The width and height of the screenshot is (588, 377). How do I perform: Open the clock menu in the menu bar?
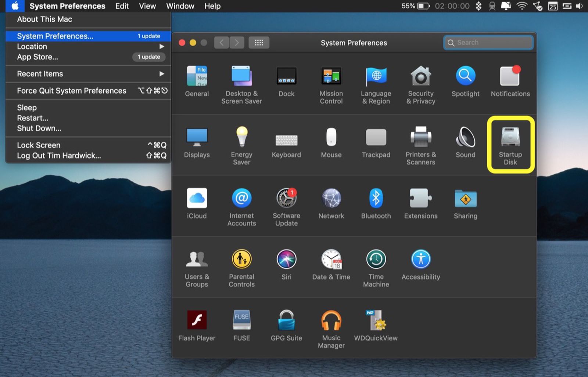coord(452,6)
